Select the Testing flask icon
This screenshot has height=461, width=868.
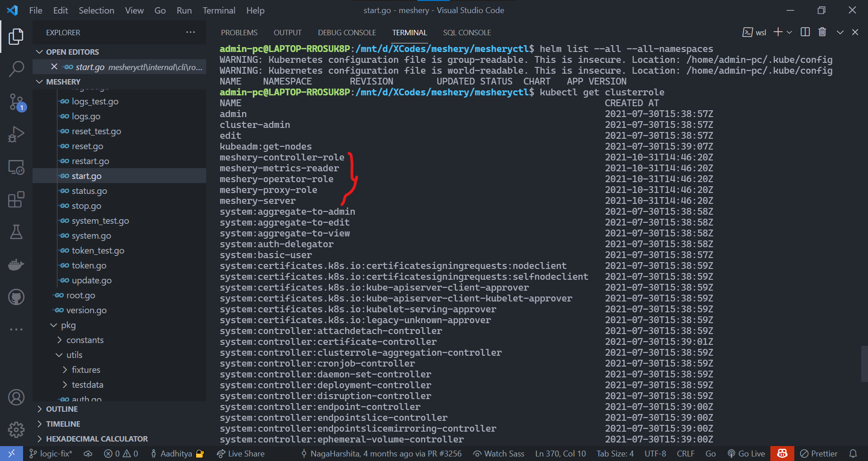pyautogui.click(x=16, y=232)
